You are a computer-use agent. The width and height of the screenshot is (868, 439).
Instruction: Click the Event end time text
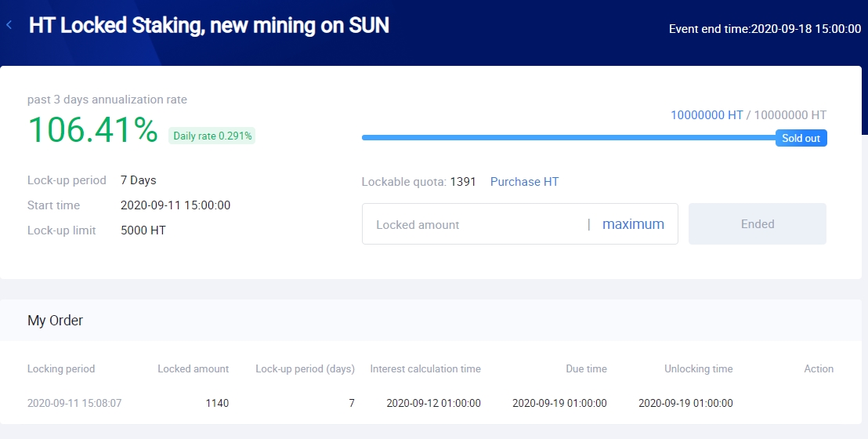click(x=765, y=29)
